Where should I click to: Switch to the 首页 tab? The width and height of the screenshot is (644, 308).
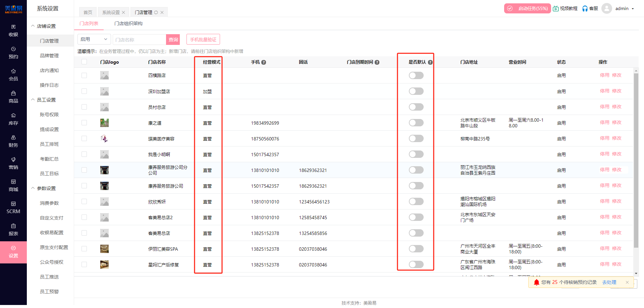point(88,12)
